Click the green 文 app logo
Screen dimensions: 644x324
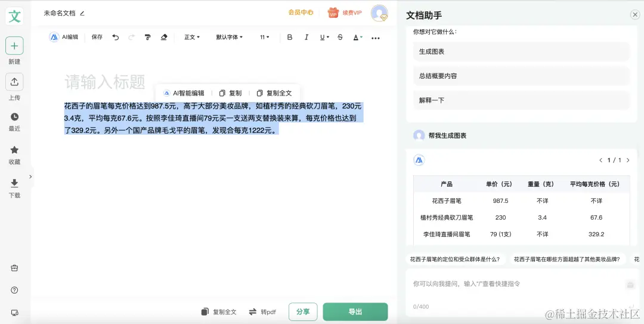[14, 17]
